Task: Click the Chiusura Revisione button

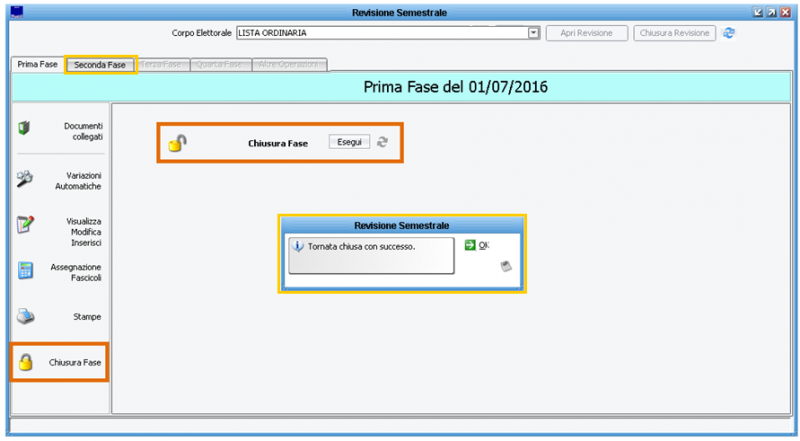Action: [x=674, y=33]
